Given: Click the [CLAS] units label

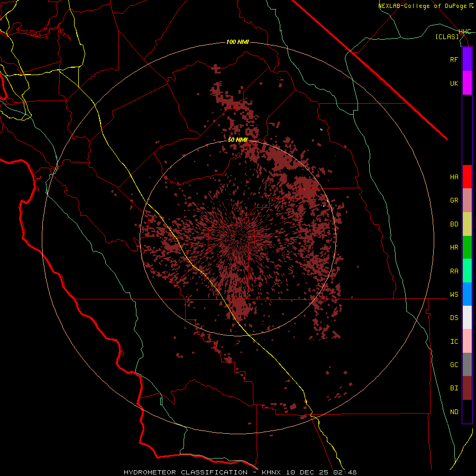Looking at the screenshot, I should click(447, 37).
